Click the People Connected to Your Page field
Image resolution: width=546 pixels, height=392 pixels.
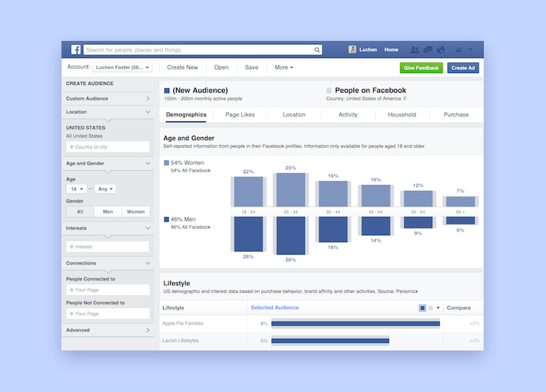tap(108, 290)
